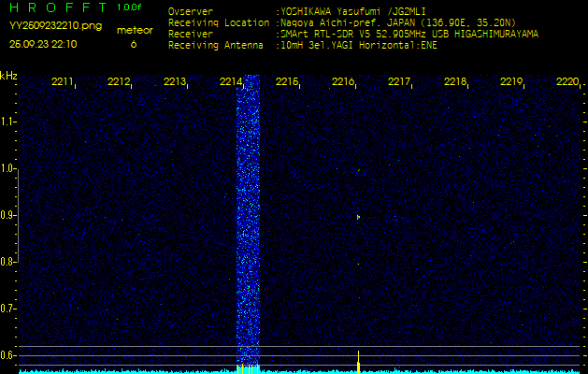588x374 pixels.
Task: Click the 'Receiving Location' label
Action: 219,22
